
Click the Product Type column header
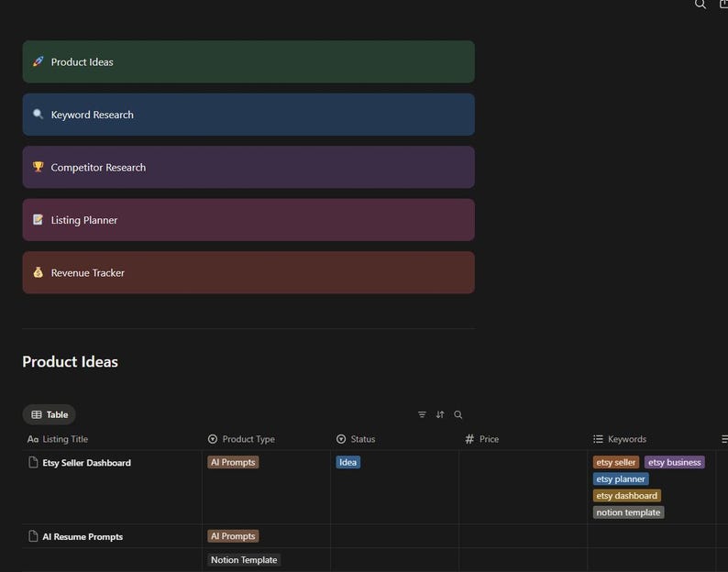click(x=266, y=439)
